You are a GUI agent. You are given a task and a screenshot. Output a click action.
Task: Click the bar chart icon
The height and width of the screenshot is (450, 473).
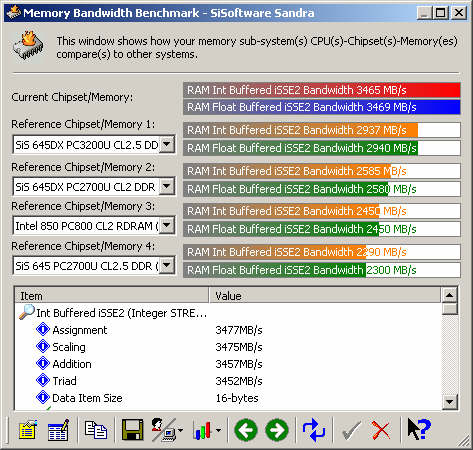coord(202,430)
